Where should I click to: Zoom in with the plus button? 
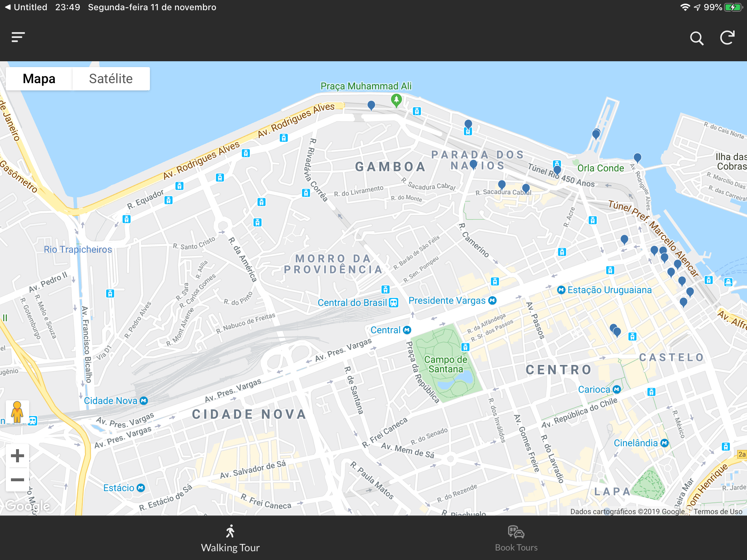point(17,456)
